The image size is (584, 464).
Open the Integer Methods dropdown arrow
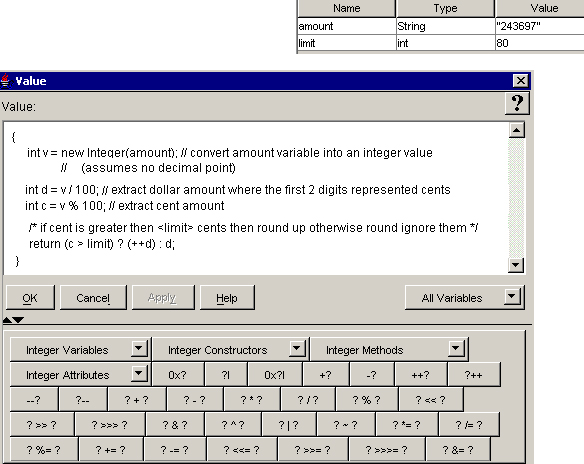point(455,349)
